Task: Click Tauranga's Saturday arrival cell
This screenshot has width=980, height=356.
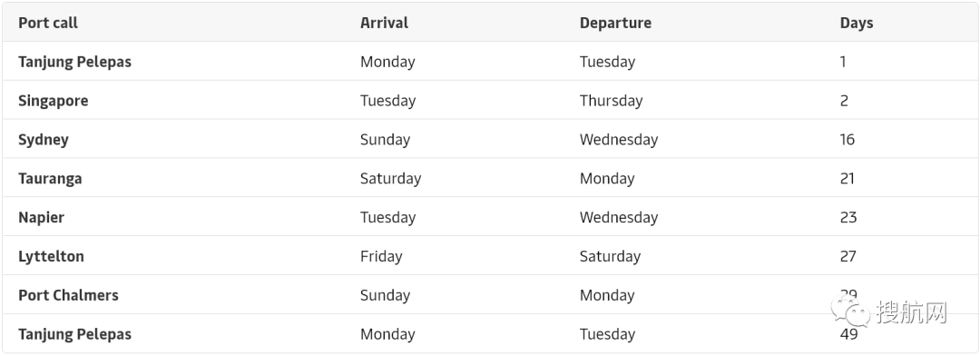Action: tap(390, 178)
